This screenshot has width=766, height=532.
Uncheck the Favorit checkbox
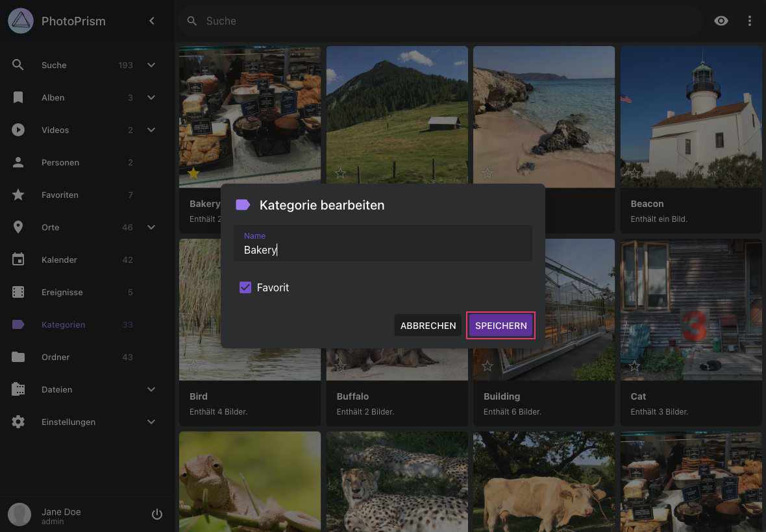pyautogui.click(x=245, y=287)
